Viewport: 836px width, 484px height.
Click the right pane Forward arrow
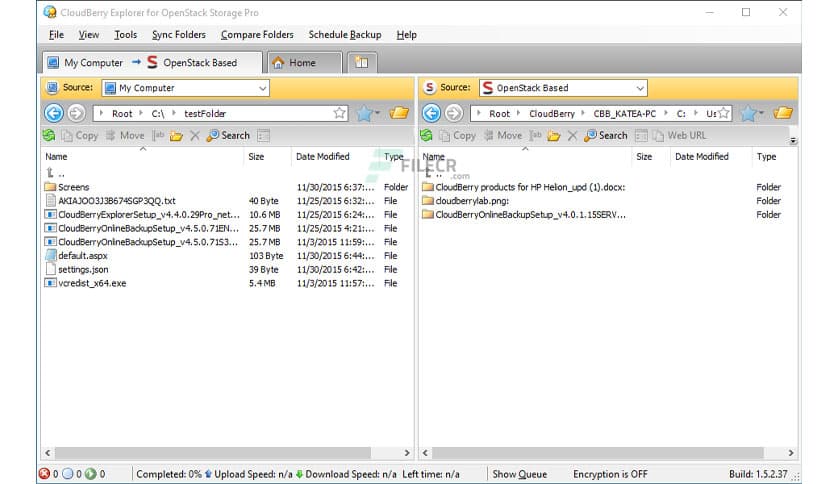coord(454,113)
